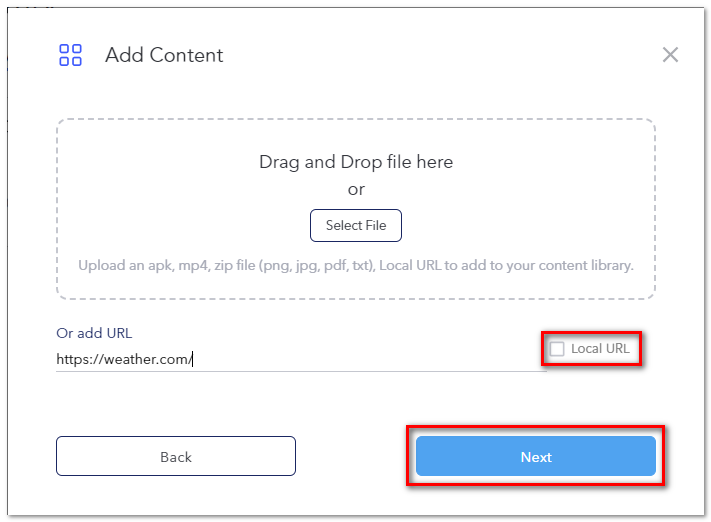The height and width of the screenshot is (522, 711).
Task: Go back using the Back button
Action: 176,456
